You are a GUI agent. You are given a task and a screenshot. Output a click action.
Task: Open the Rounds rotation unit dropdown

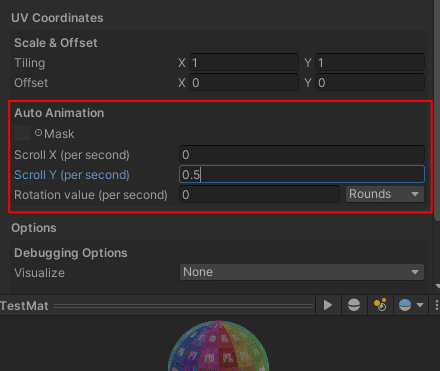pos(385,194)
